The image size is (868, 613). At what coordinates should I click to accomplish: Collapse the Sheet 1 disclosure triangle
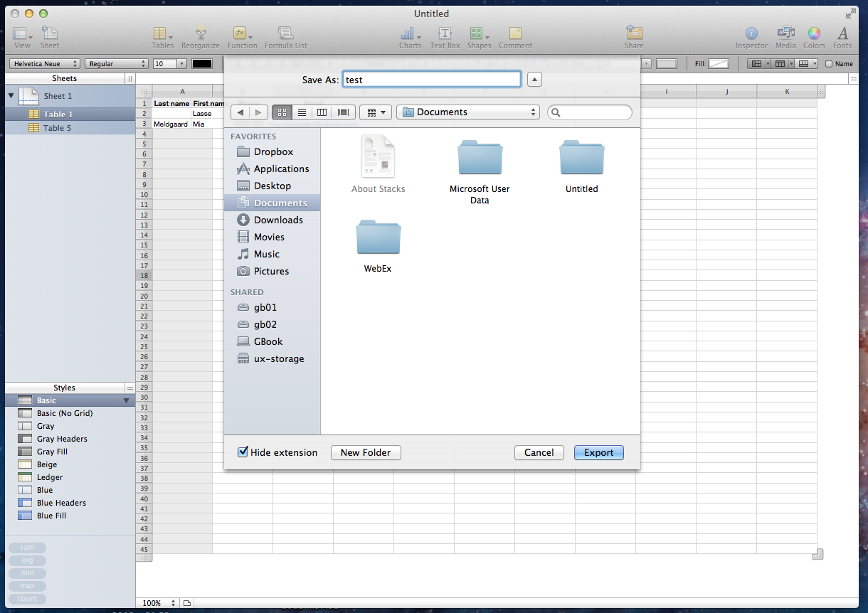(x=11, y=95)
